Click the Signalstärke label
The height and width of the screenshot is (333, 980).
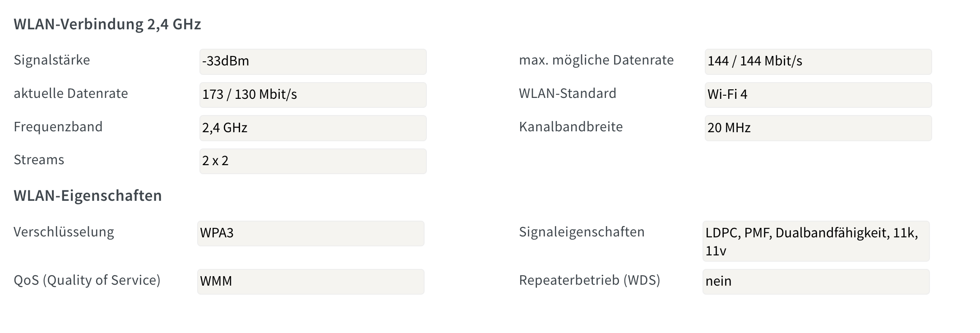(x=53, y=59)
